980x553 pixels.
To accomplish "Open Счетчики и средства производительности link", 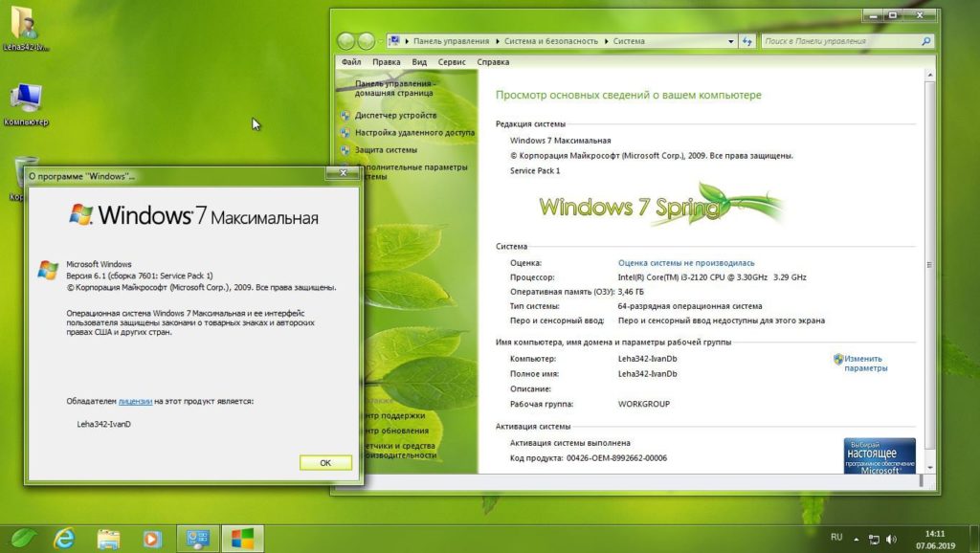I will click(400, 451).
